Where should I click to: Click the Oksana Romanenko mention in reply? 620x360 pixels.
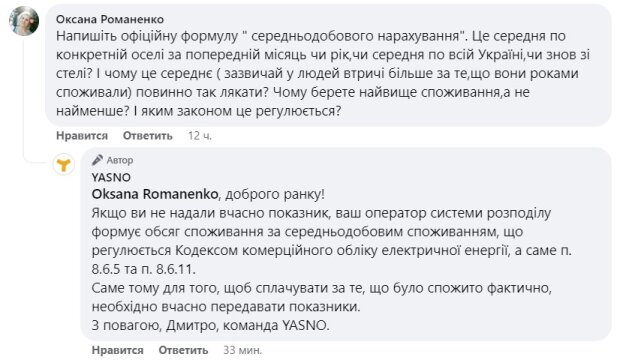tap(155, 194)
